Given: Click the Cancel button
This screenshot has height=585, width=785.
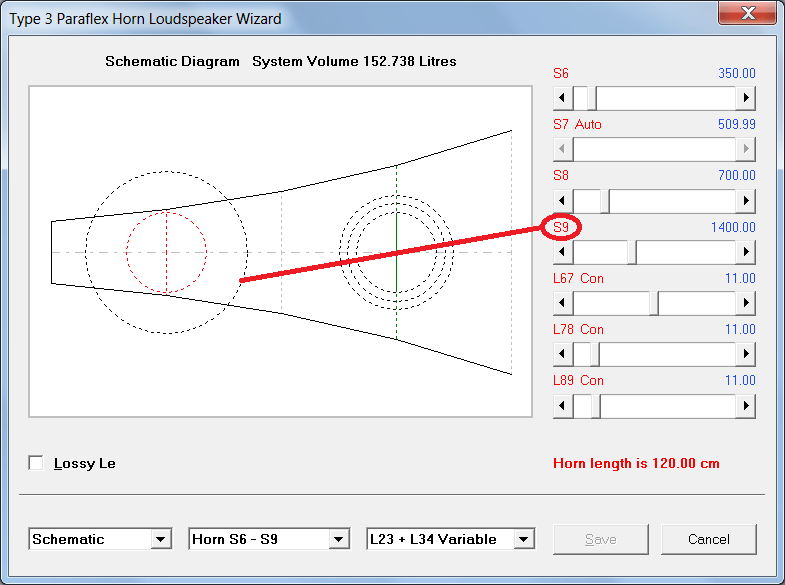Looking at the screenshot, I should [x=708, y=539].
